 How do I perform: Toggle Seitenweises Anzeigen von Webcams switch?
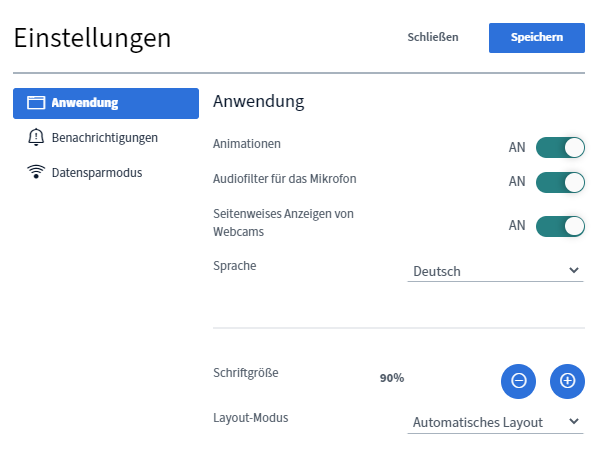click(560, 226)
